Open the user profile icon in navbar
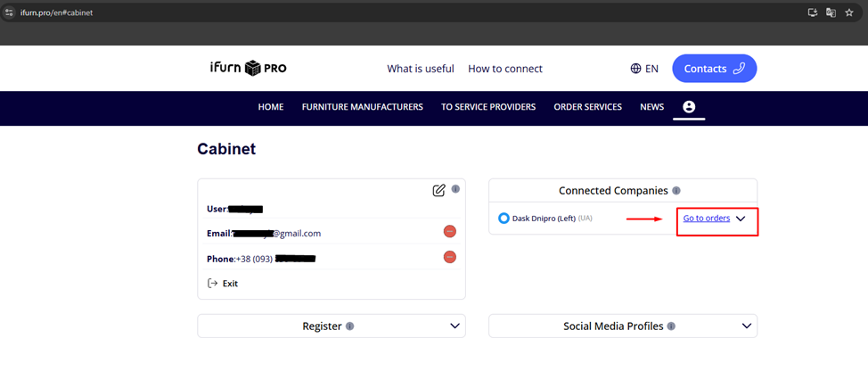 (x=689, y=107)
